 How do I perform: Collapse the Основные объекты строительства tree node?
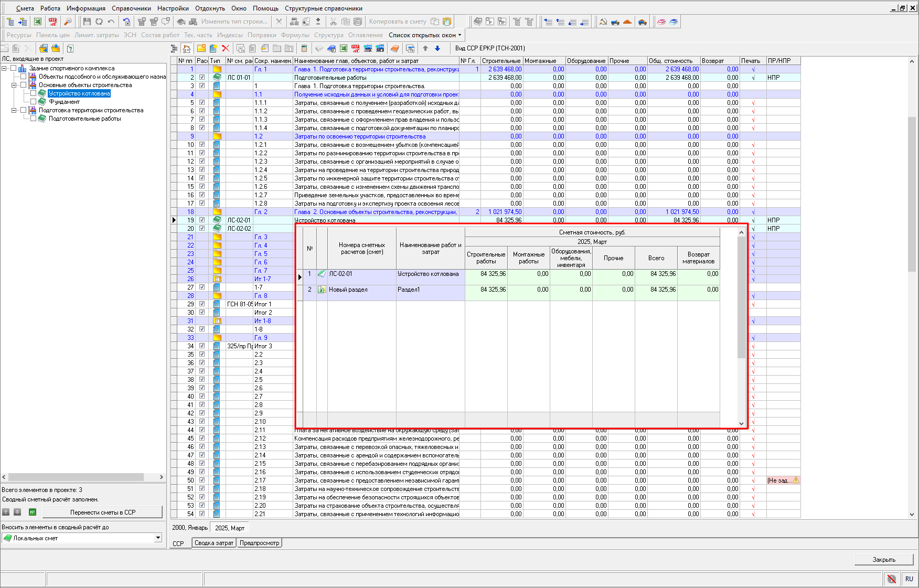pos(14,85)
